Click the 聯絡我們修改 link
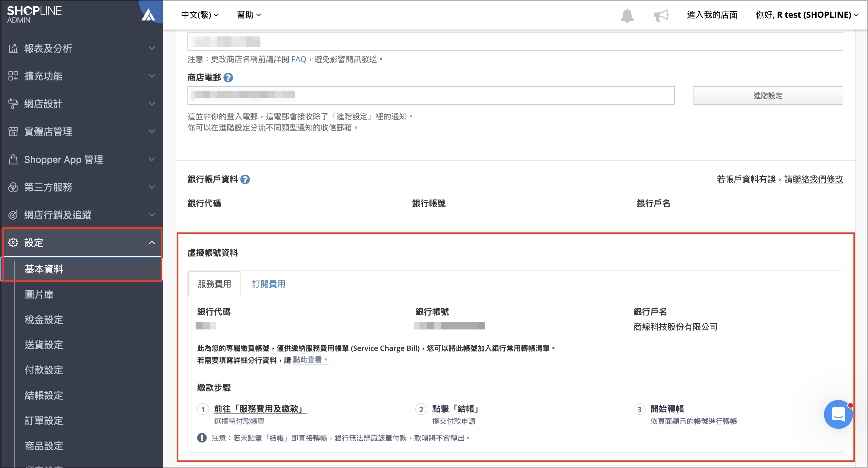This screenshot has width=868, height=468. click(818, 179)
